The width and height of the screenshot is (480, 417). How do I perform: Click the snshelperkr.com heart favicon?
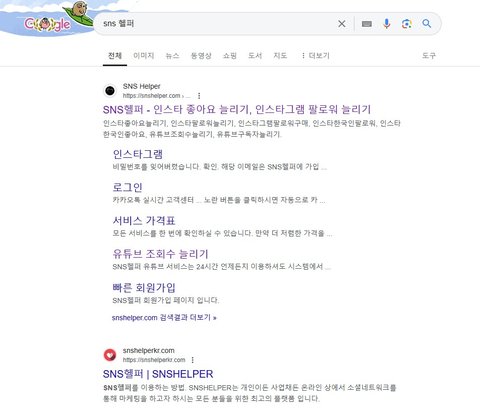110,355
